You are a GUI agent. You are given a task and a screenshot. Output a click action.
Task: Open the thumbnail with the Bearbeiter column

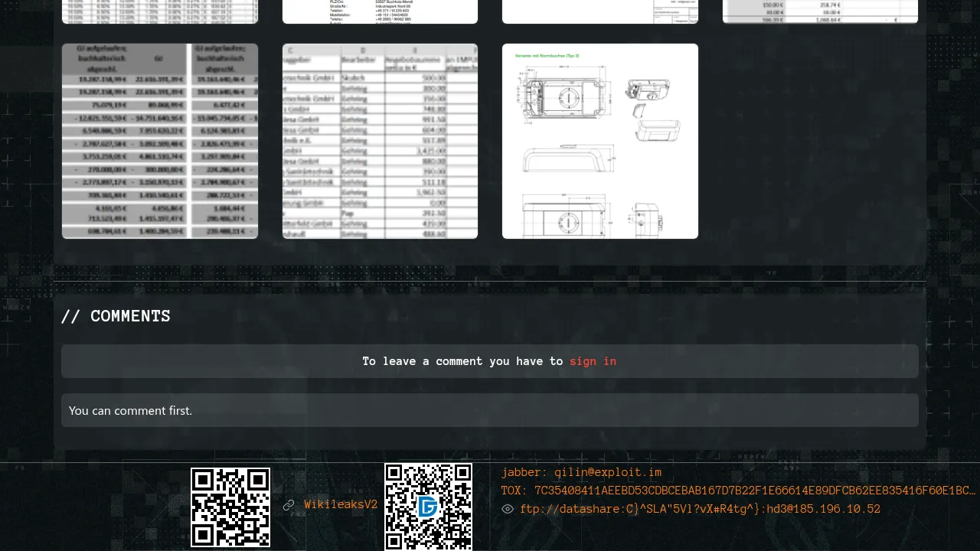coord(380,142)
